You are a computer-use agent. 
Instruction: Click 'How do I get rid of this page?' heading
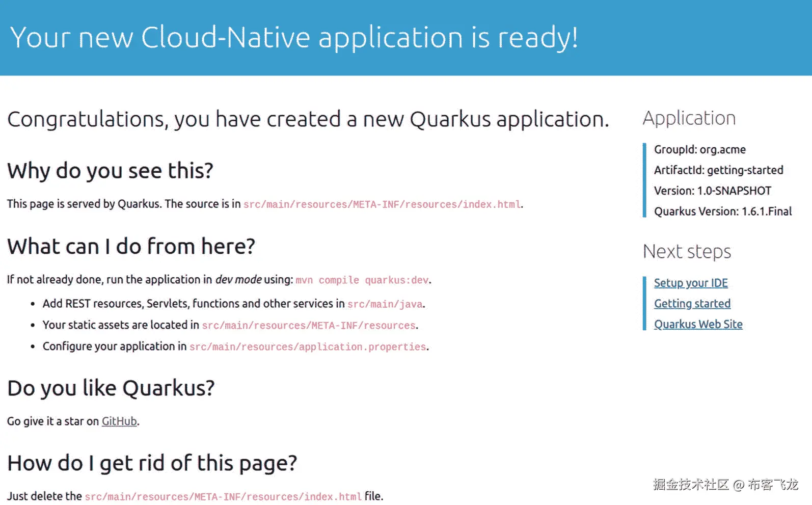click(152, 463)
